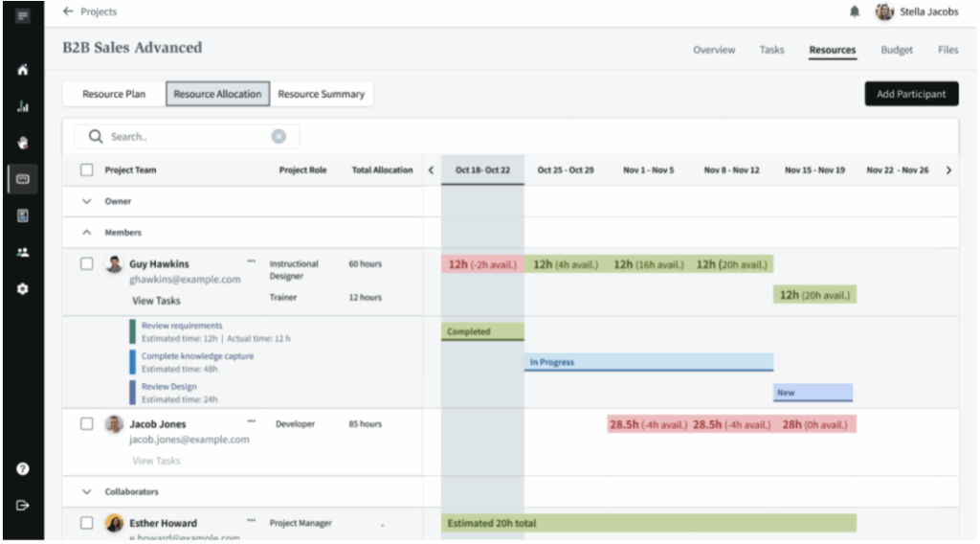Image resolution: width=980 pixels, height=544 pixels.
Task: Open settings gear in left sidebar
Action: pos(21,288)
